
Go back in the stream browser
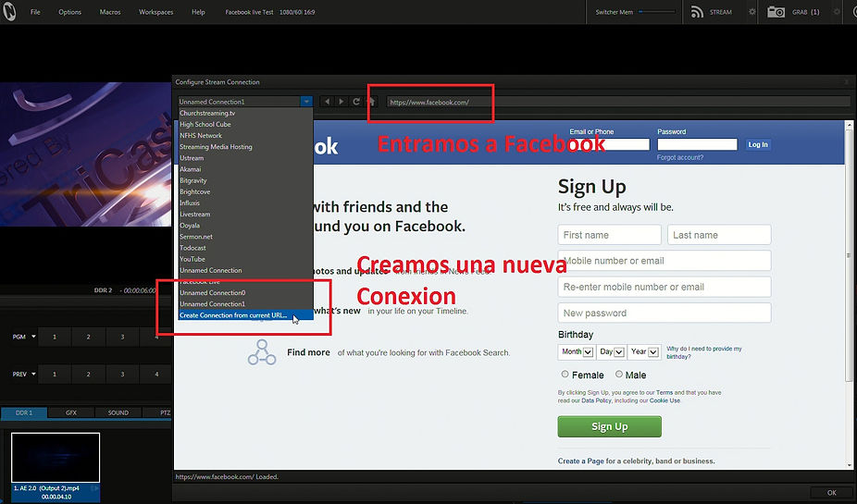pyautogui.click(x=327, y=102)
